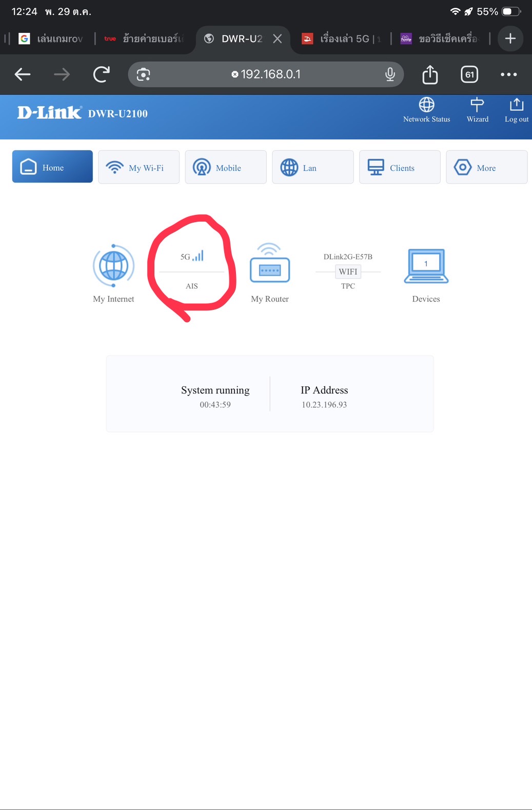This screenshot has height=810, width=532.
Task: Open the three-dot browser menu
Action: (x=508, y=74)
